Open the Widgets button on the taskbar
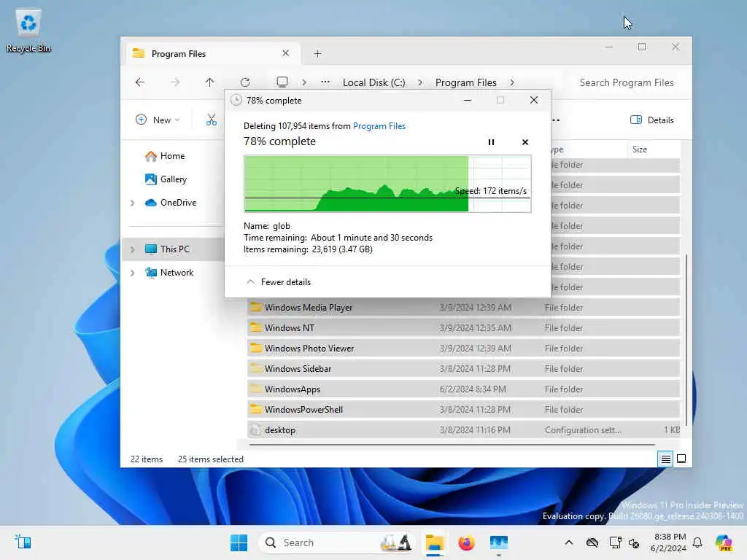The height and width of the screenshot is (560, 747). point(23,542)
